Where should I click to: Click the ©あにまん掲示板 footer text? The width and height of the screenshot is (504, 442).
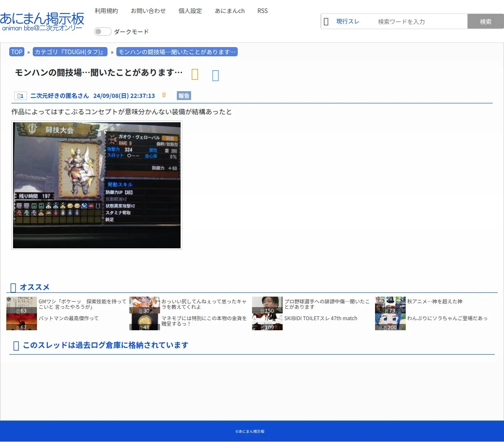250,431
